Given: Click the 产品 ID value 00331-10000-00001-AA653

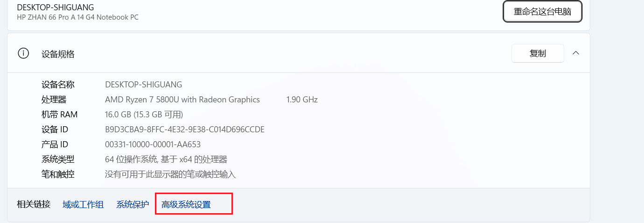Looking at the screenshot, I should pyautogui.click(x=153, y=144).
